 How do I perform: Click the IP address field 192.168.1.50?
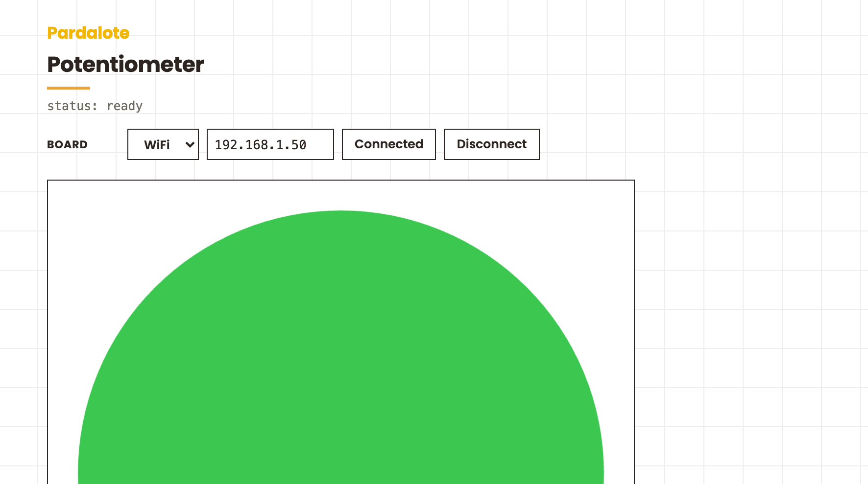[x=270, y=144]
